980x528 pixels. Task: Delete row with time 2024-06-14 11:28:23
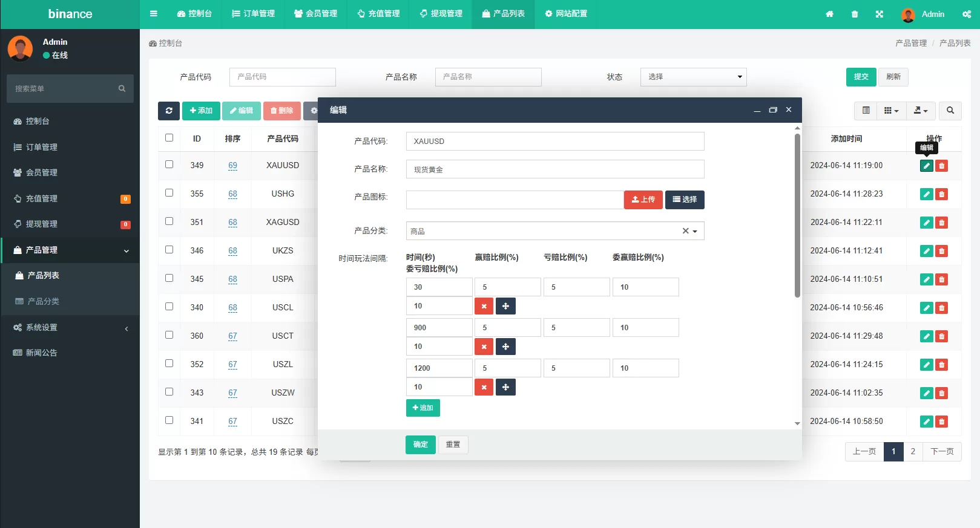941,194
